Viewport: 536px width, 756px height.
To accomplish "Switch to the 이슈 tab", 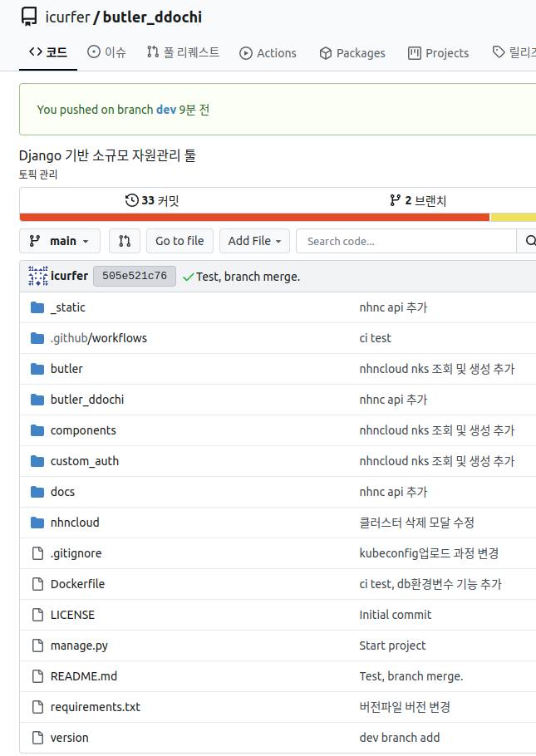I will pyautogui.click(x=107, y=52).
